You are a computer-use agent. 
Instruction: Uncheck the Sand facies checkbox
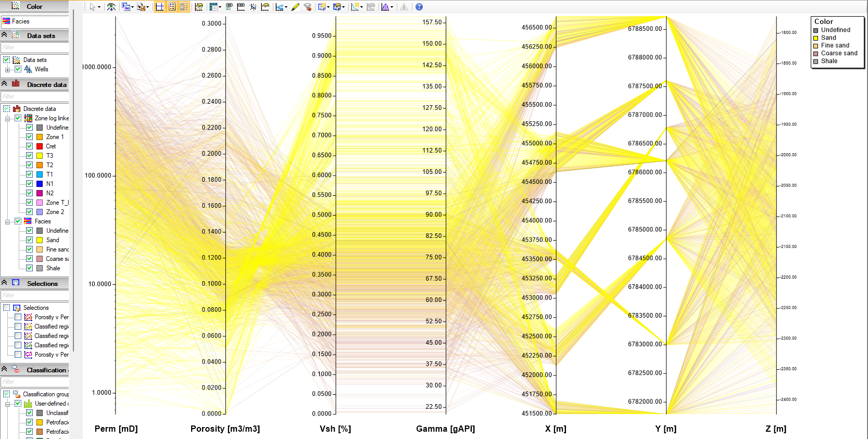click(x=30, y=240)
